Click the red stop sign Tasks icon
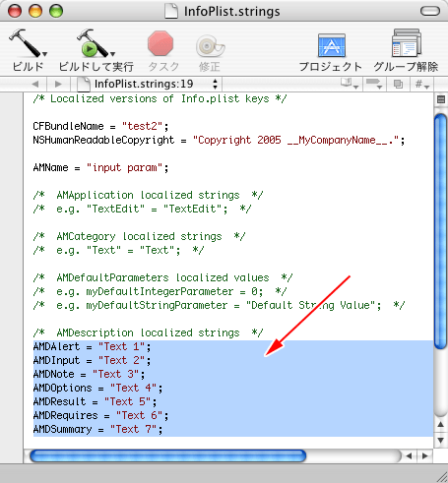Screen dimensions: 448x483 (x=160, y=43)
